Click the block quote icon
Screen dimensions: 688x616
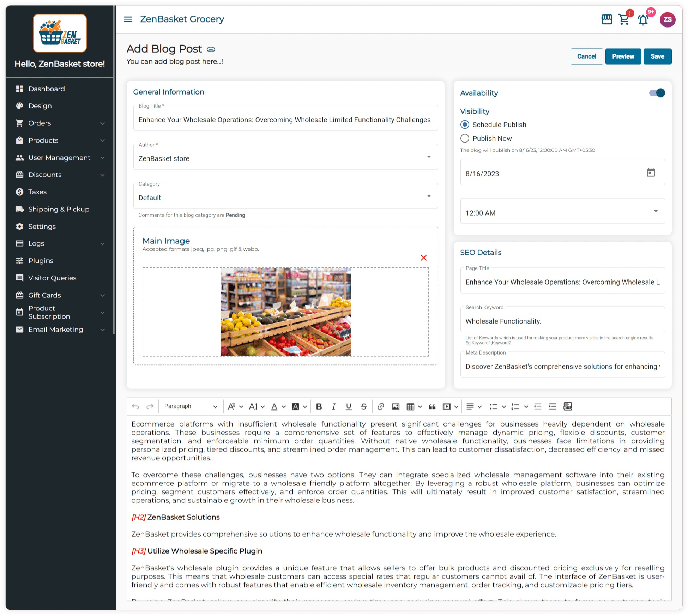point(432,406)
